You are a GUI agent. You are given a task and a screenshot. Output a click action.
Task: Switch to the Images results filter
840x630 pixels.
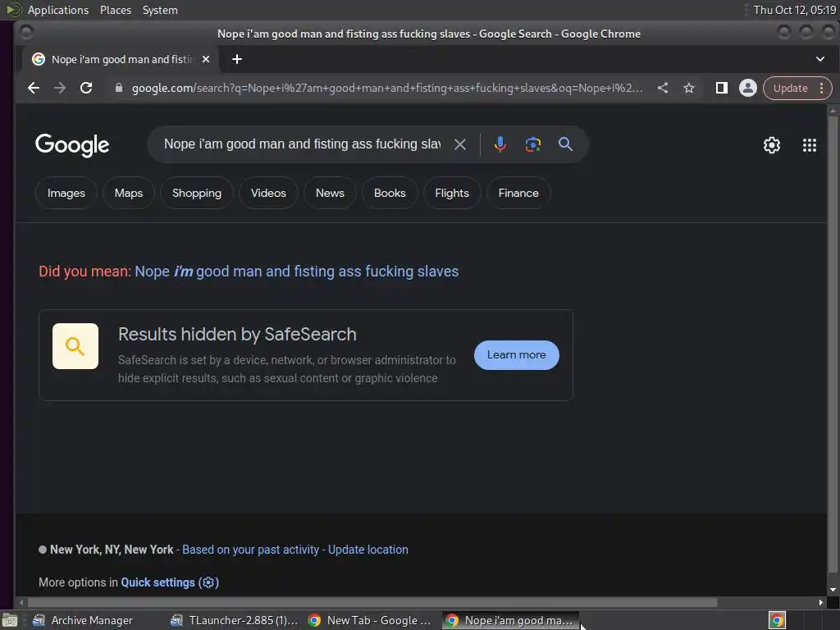(66, 193)
